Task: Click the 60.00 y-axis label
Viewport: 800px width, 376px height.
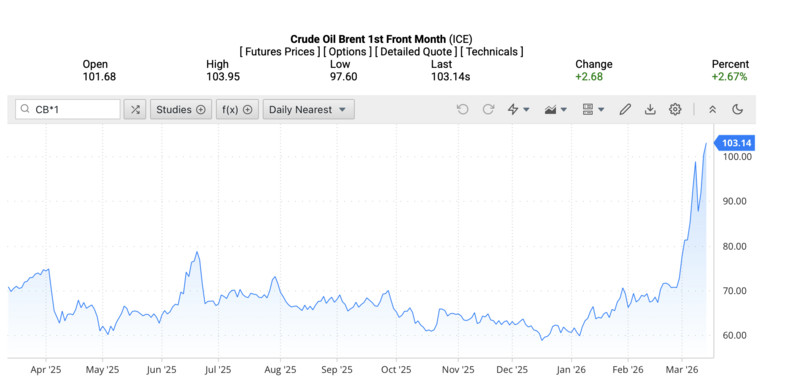Action: 735,335
